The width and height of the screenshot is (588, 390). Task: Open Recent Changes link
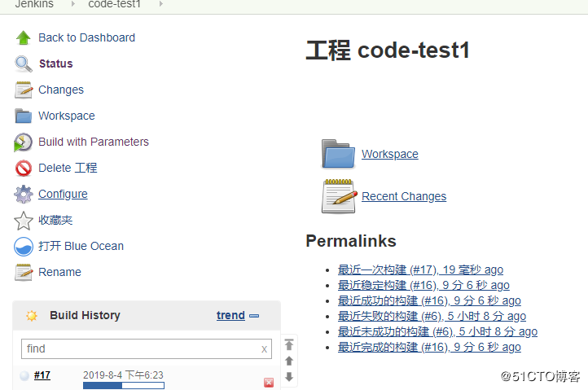point(404,196)
